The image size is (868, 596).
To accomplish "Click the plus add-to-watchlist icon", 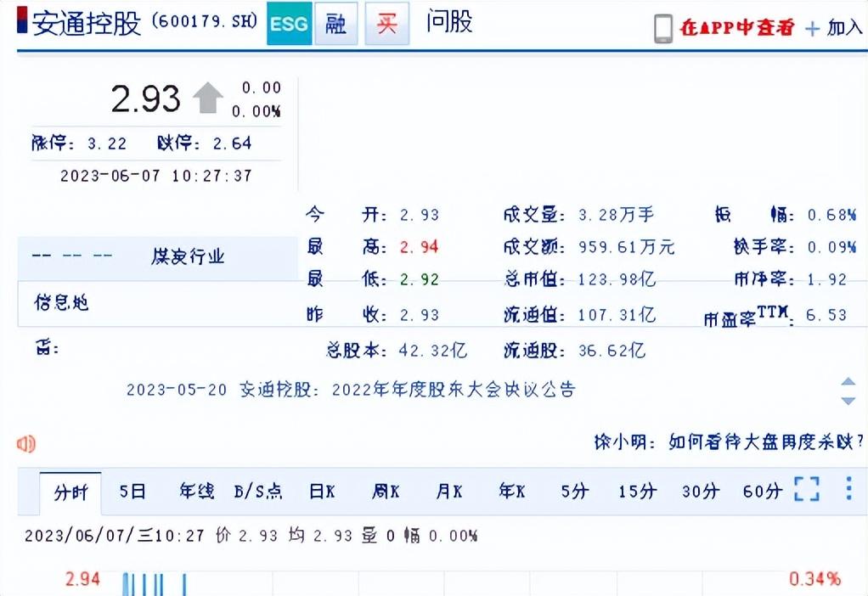I will pos(812,28).
